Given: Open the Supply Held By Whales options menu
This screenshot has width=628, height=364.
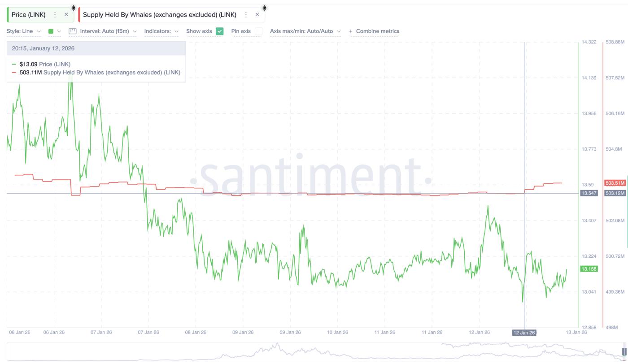Looking at the screenshot, I should (246, 15).
